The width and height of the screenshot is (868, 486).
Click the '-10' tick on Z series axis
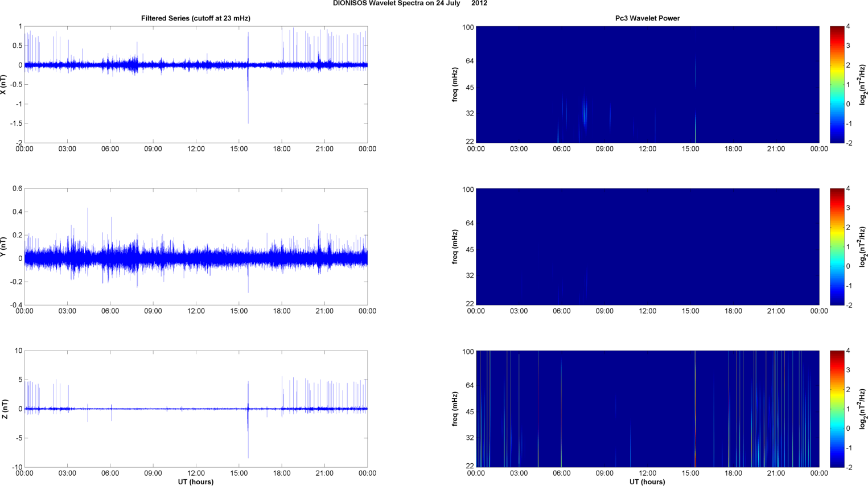(17, 467)
